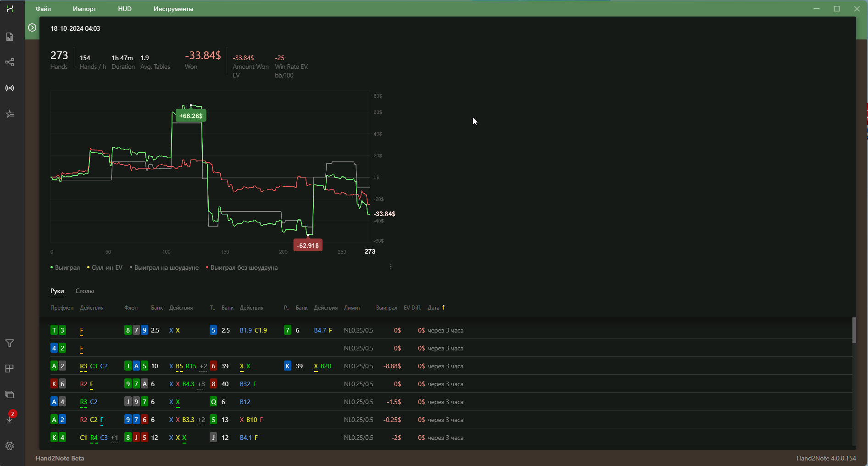Click the +66.26$ peak marker on chart
This screenshot has width=868, height=466.
click(x=190, y=116)
